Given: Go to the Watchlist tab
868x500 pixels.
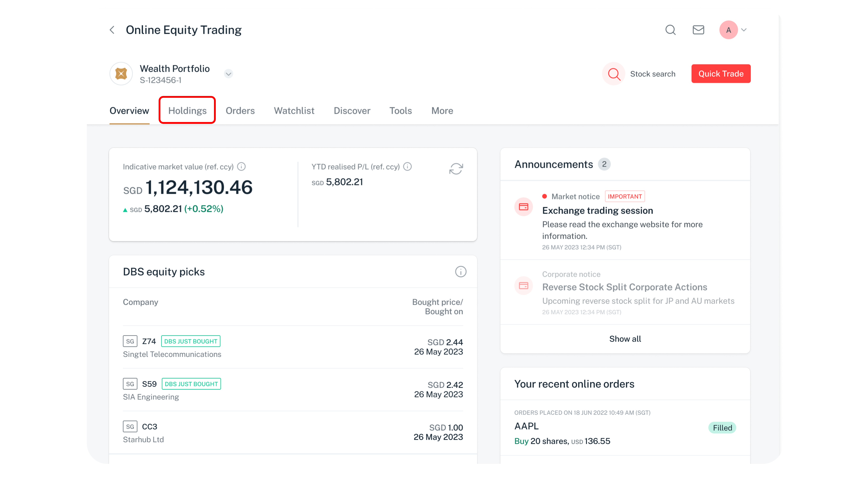Looking at the screenshot, I should tap(294, 111).
